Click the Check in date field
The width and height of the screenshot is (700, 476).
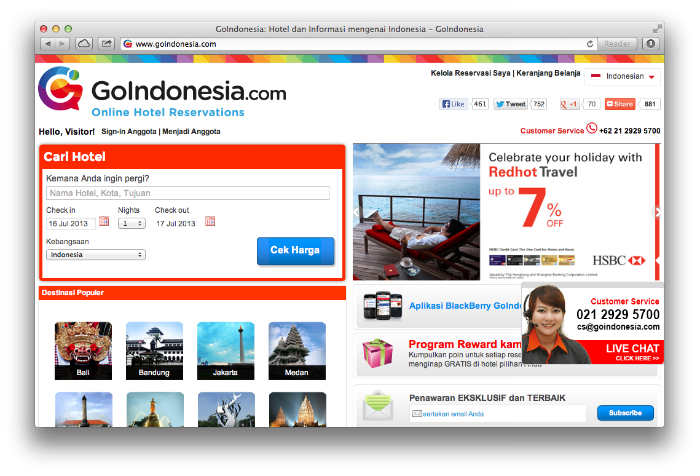(x=71, y=223)
